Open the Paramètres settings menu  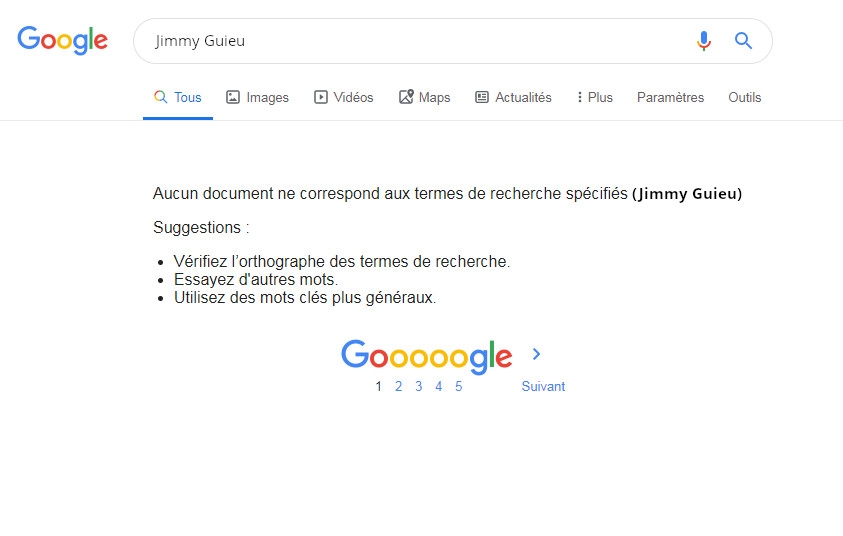point(670,98)
